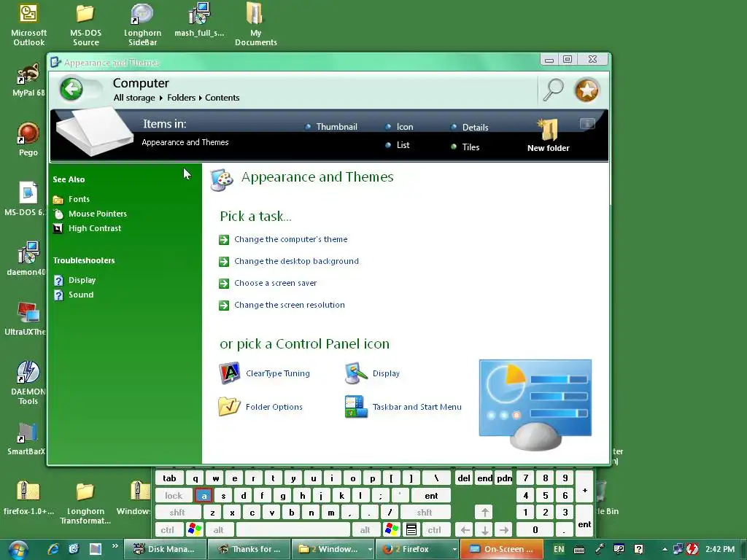The height and width of the screenshot is (560, 747).
Task: Open grouped Windows Explorer taskbar button
Action: (x=333, y=549)
